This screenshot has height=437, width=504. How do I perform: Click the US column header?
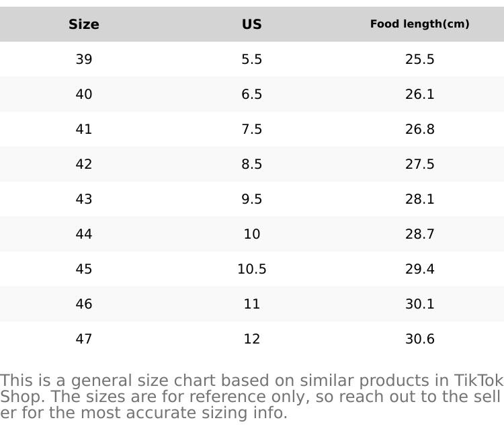251,24
